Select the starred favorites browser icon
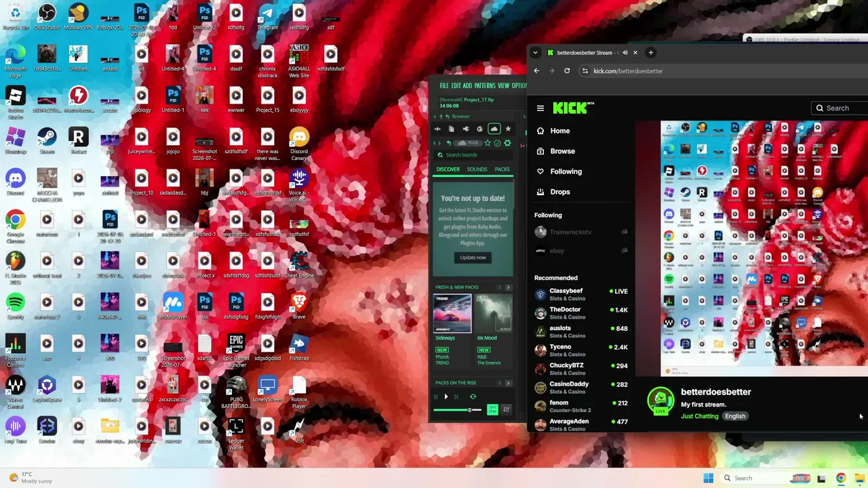 (x=508, y=129)
